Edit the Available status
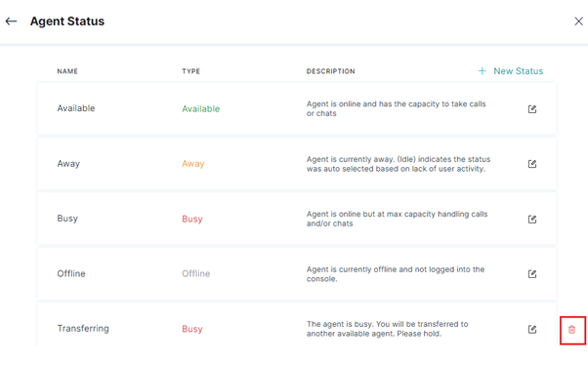 pos(532,109)
